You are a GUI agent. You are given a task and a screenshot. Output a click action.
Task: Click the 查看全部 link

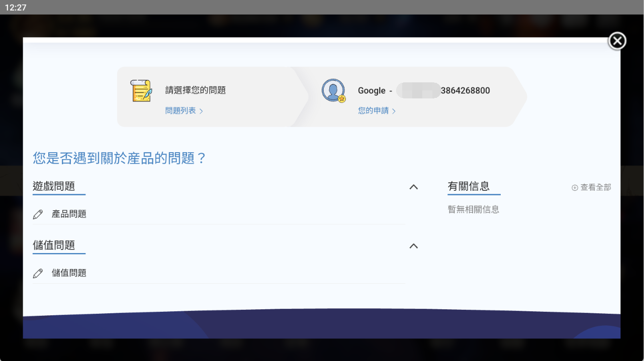pyautogui.click(x=596, y=187)
